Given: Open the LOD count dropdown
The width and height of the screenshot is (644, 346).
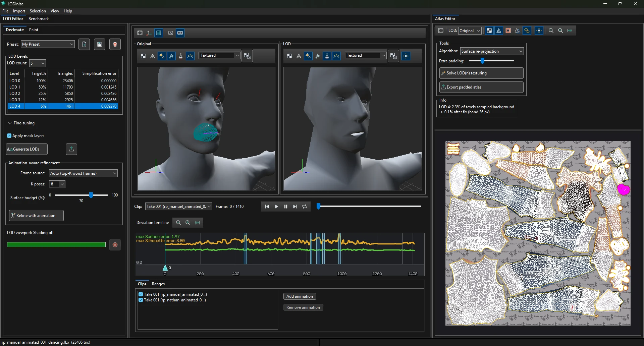Looking at the screenshot, I should point(38,63).
